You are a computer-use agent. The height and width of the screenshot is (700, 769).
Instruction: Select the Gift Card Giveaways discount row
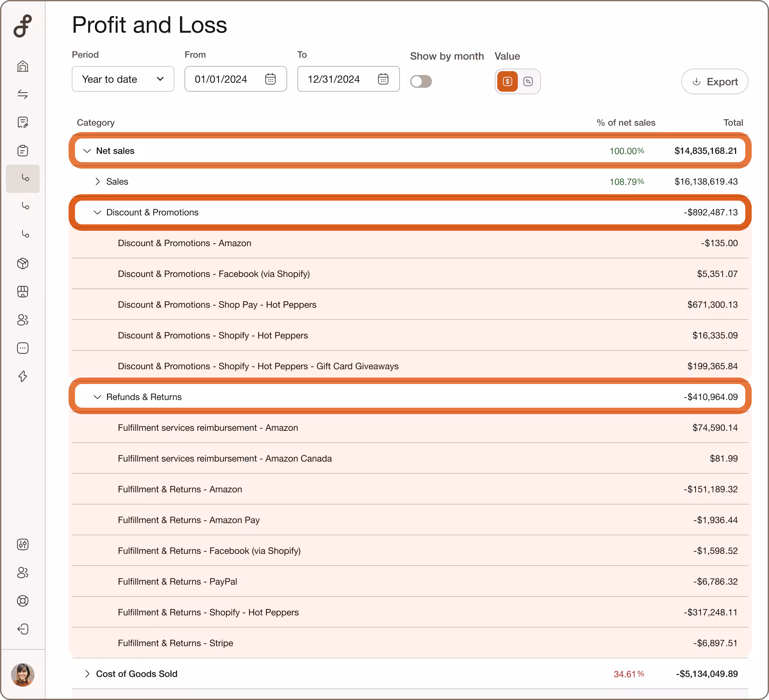pos(410,366)
